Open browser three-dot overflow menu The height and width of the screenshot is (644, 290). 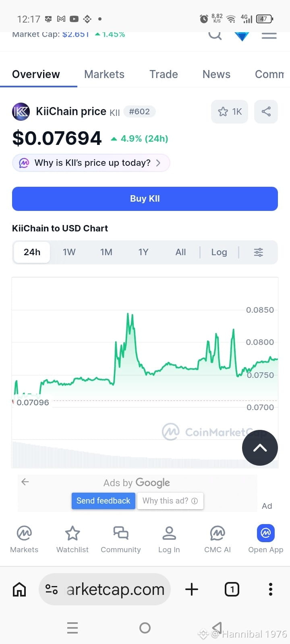tap(271, 589)
